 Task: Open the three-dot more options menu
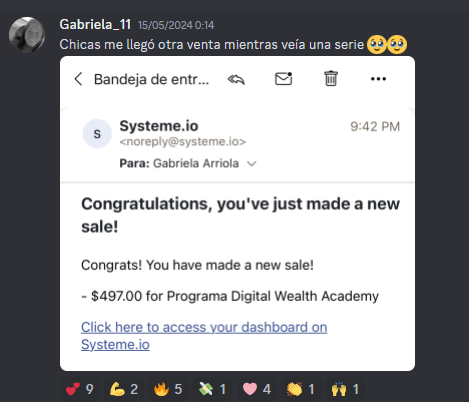(x=378, y=79)
